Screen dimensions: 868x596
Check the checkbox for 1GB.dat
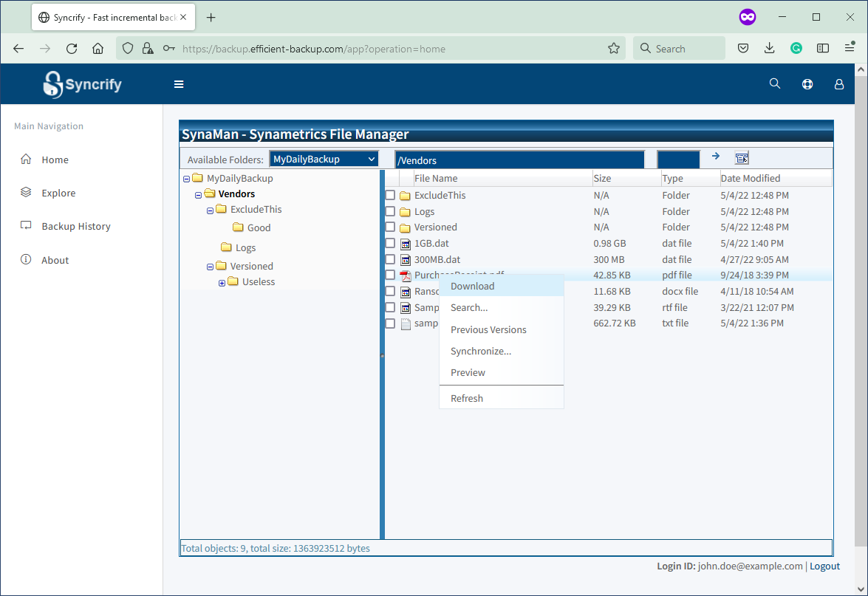390,243
